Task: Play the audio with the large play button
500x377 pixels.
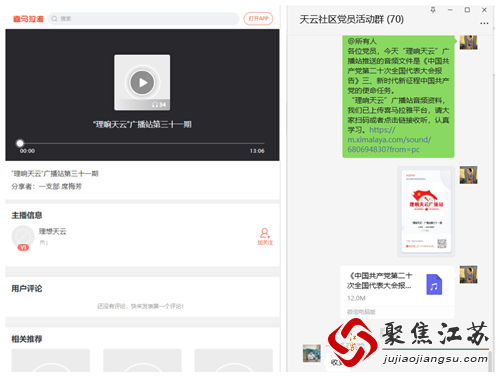Action: (x=142, y=82)
